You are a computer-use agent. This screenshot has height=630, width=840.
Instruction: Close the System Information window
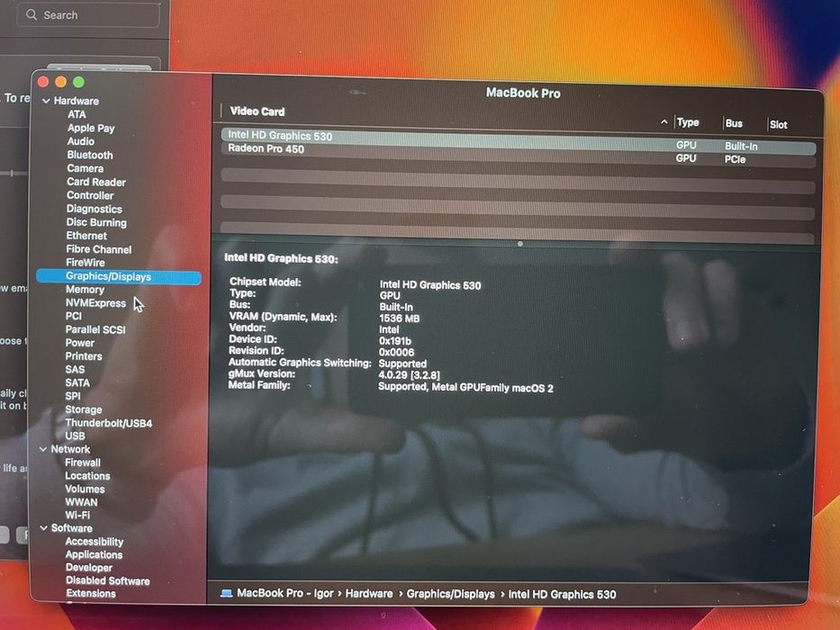pos(43,81)
